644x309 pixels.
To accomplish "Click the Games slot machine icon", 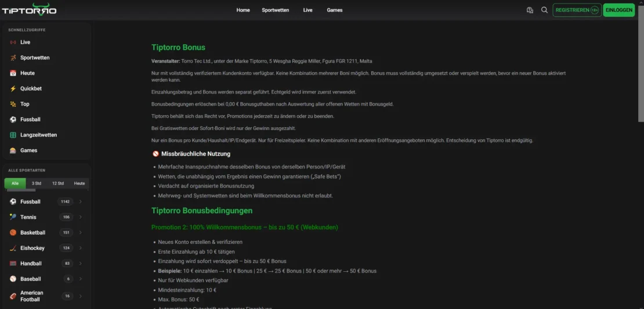I will [x=13, y=150].
